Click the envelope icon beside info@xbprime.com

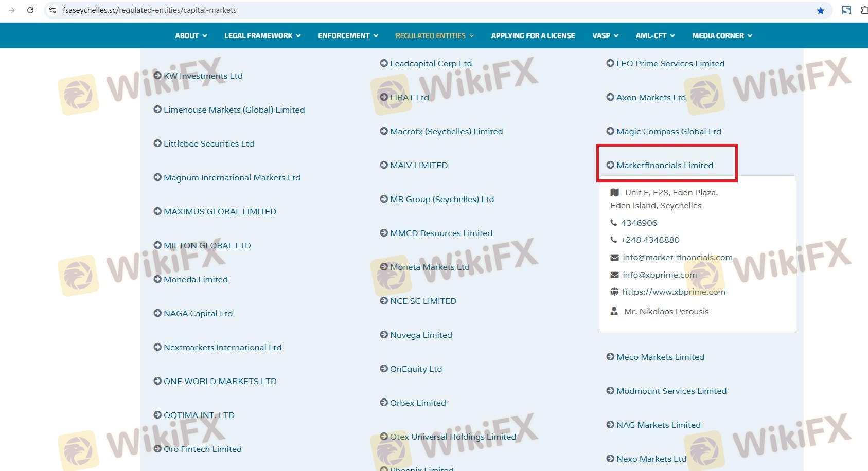pyautogui.click(x=614, y=275)
